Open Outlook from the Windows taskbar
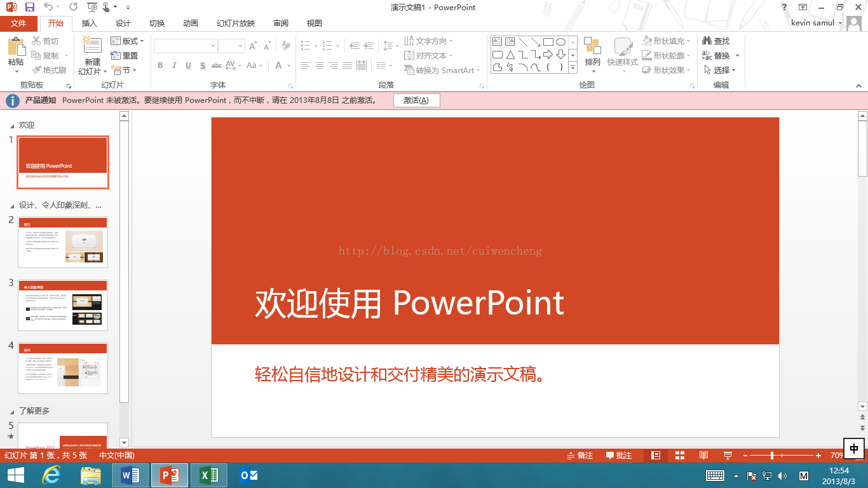This screenshot has width=868, height=488. (x=248, y=475)
